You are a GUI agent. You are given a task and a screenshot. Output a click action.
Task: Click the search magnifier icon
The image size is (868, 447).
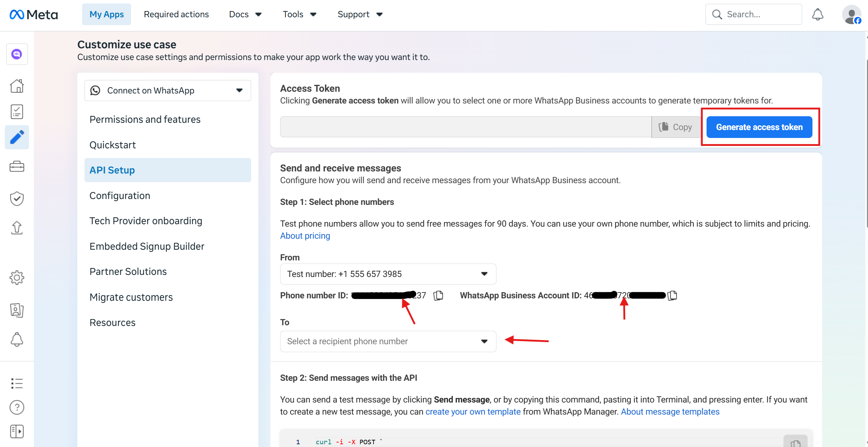717,14
